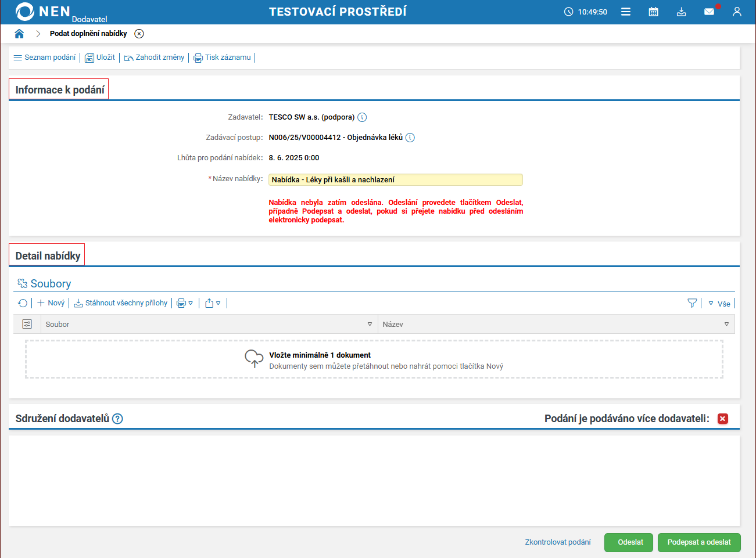
Task: Refresh the Soubory file list
Action: 23,303
